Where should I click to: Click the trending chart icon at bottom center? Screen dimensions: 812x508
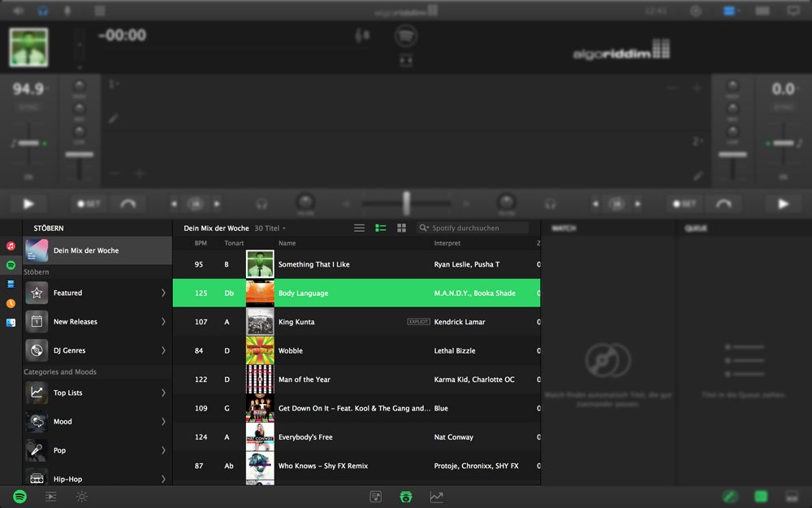pyautogui.click(x=437, y=497)
